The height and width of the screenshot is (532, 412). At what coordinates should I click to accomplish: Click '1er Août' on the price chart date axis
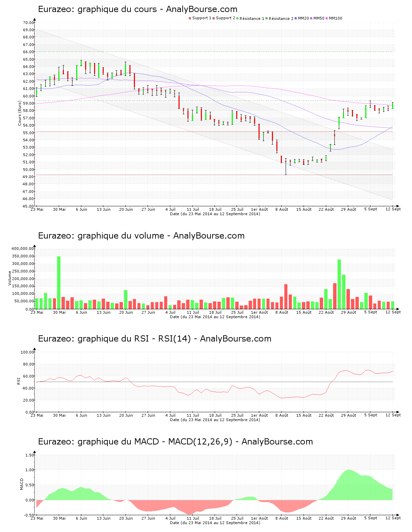tap(259, 209)
